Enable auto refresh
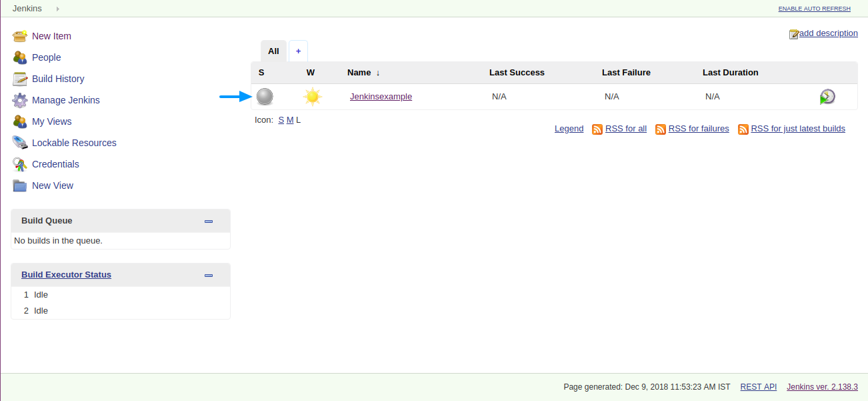Viewport: 868px width, 401px height. 815,9
